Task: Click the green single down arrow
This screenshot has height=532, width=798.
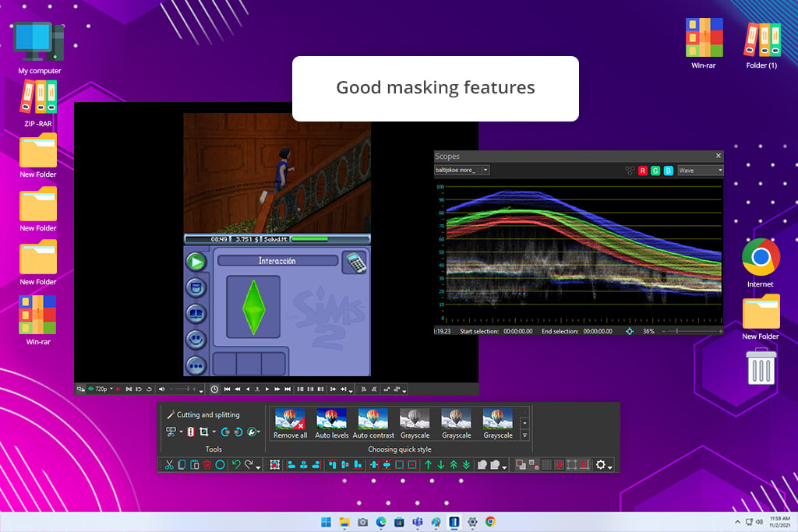Action: tap(441, 465)
